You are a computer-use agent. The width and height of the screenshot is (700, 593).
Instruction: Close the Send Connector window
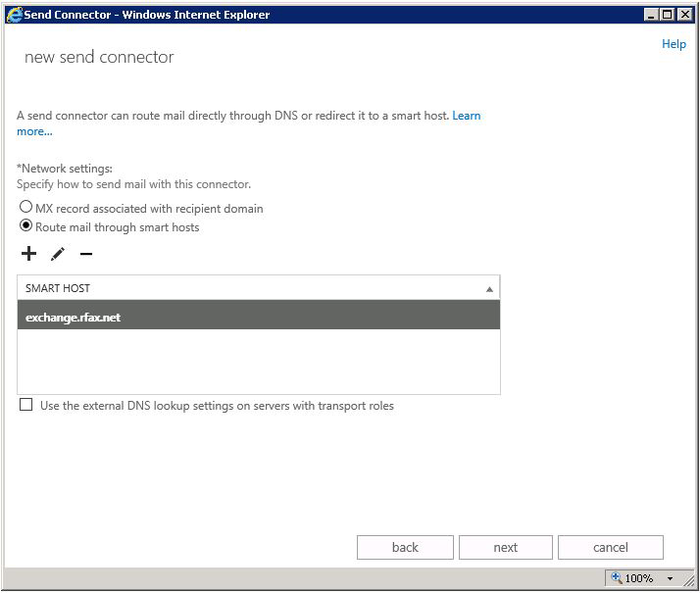click(684, 15)
